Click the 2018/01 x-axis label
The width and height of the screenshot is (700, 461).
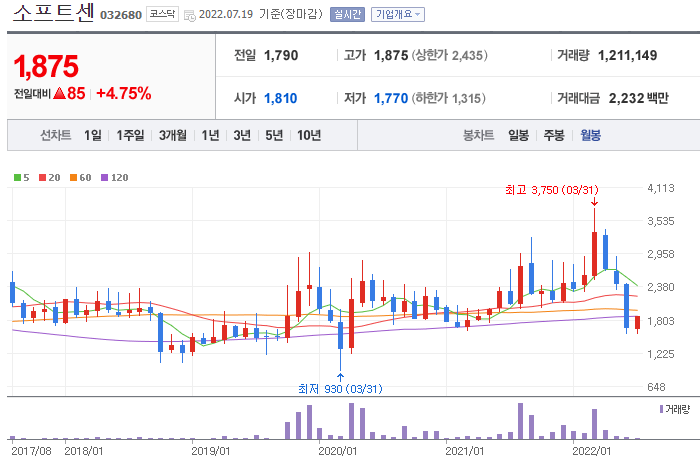tap(84, 451)
